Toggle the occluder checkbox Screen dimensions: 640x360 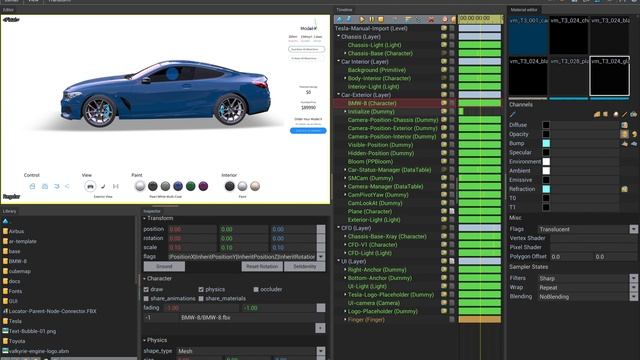(x=256, y=289)
